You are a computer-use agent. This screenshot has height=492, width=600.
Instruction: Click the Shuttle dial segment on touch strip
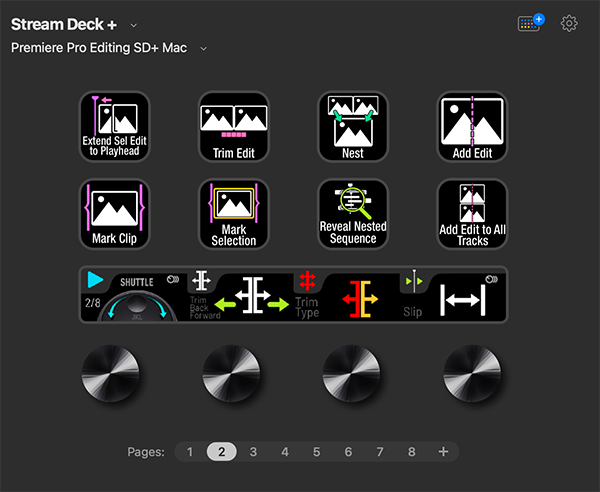tap(133, 295)
